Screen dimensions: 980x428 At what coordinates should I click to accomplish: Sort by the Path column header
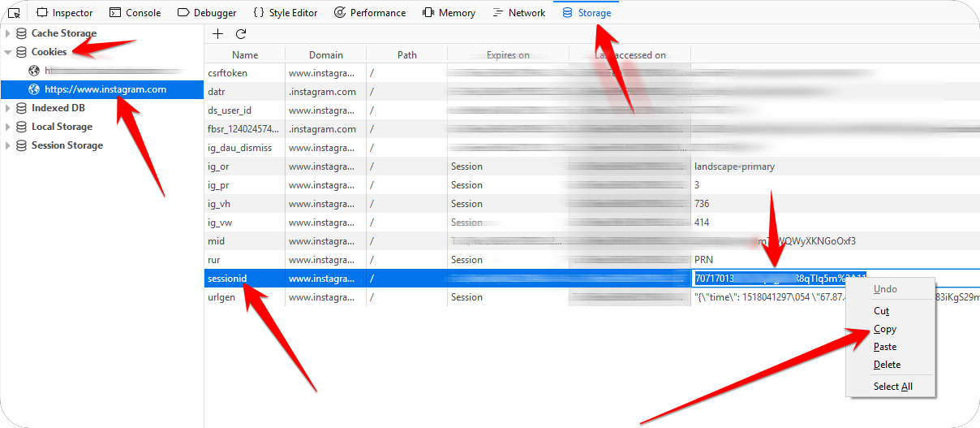coord(406,55)
